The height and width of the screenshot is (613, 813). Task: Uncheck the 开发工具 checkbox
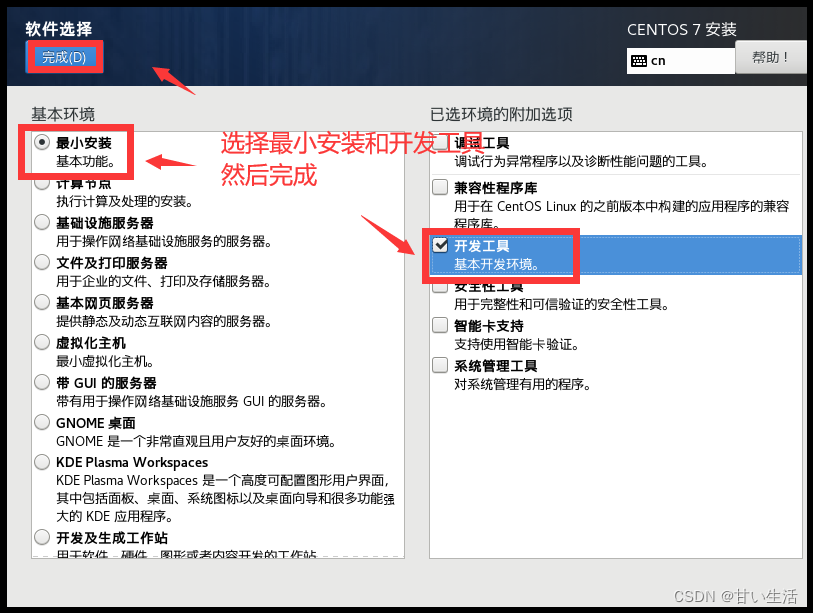pos(440,245)
